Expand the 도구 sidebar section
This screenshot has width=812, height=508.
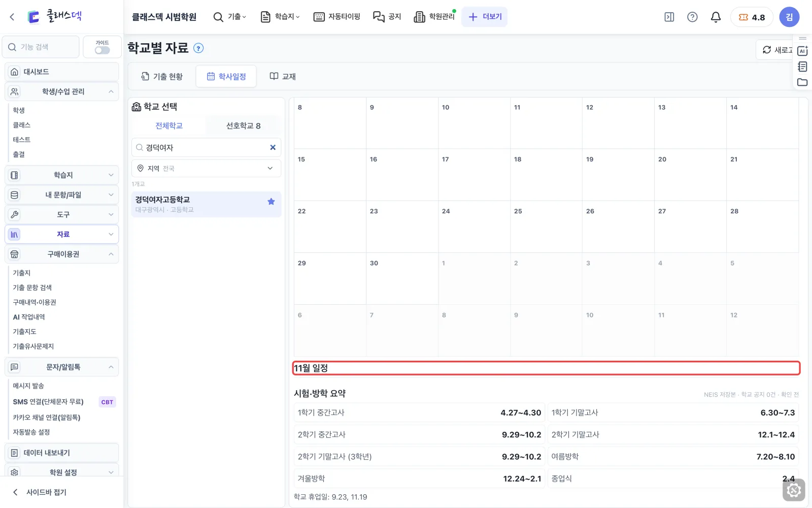[62, 215]
